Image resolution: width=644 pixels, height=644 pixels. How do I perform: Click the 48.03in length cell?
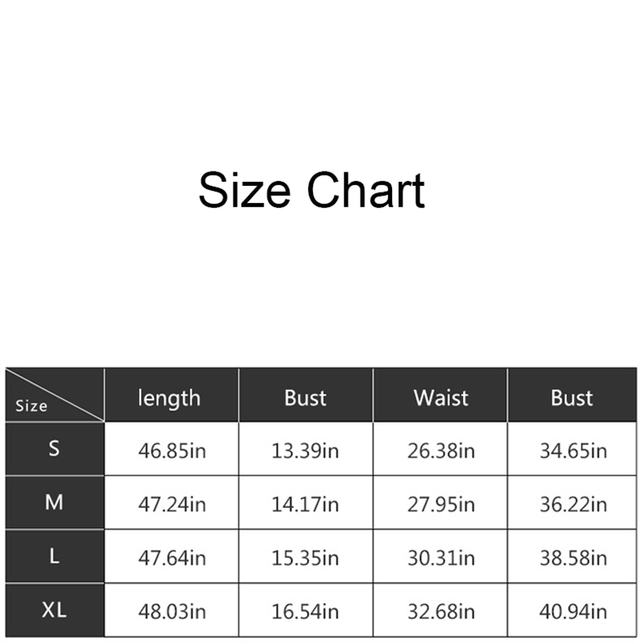tap(170, 612)
